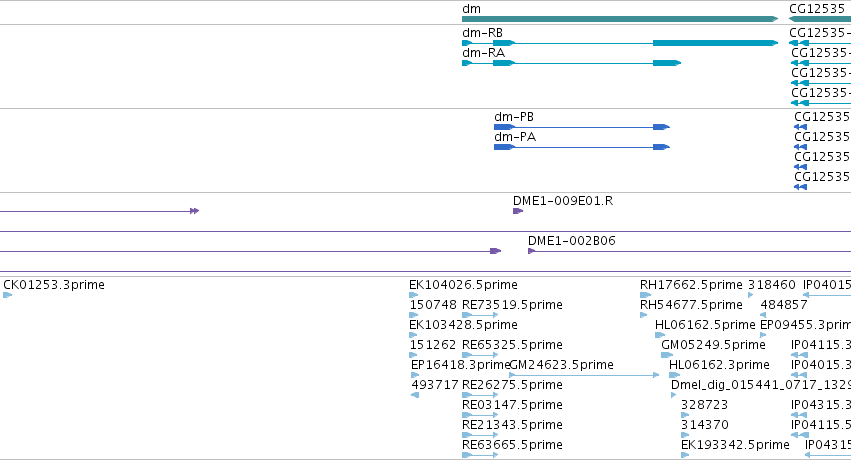Select the dm-PA protein label
851x460 pixels.
[515, 137]
